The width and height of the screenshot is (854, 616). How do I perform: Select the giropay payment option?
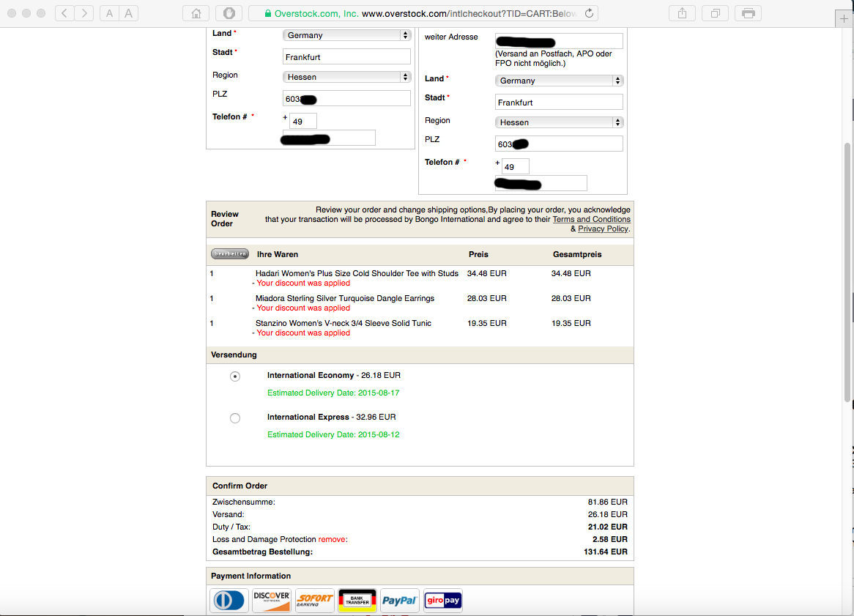point(442,600)
